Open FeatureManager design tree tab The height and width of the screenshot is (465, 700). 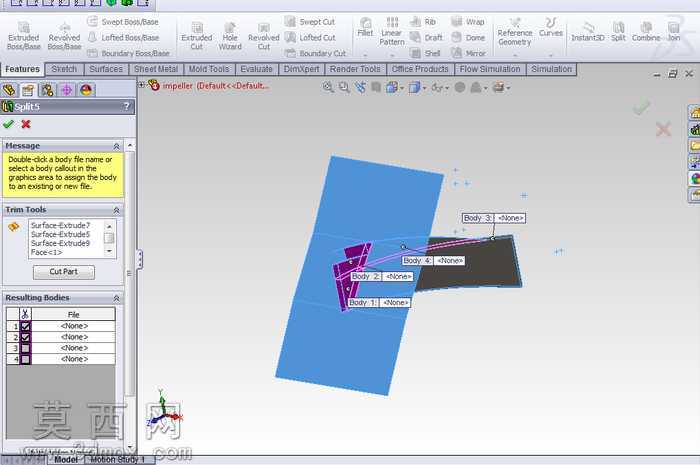point(9,90)
